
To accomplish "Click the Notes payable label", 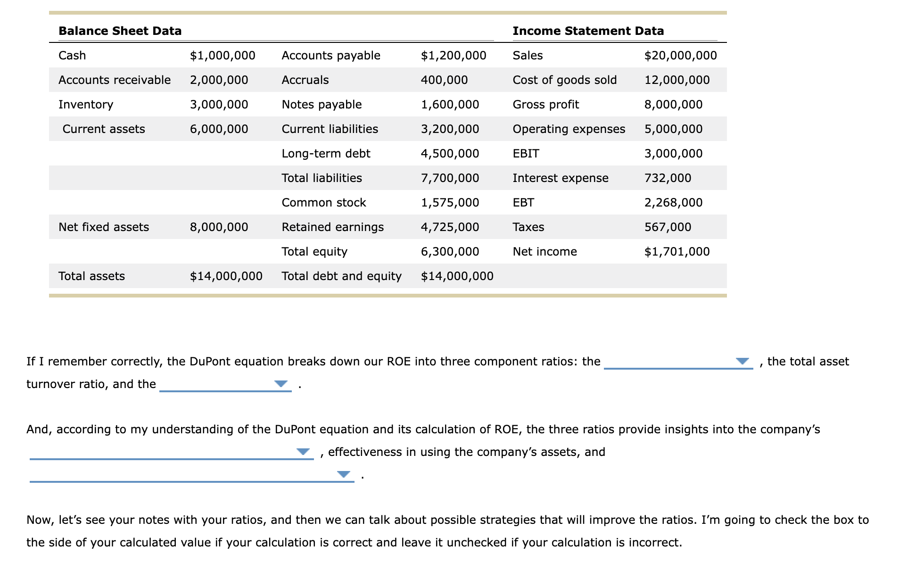I will pos(322,105).
